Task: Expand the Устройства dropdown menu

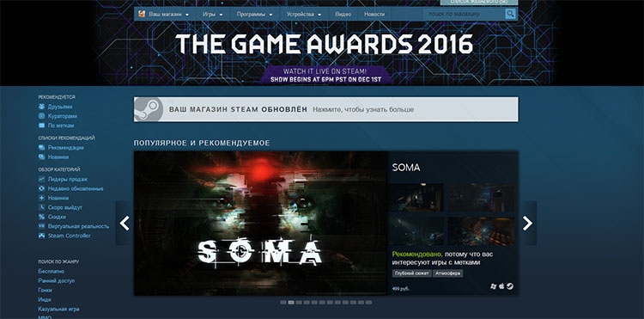Action: (x=304, y=14)
